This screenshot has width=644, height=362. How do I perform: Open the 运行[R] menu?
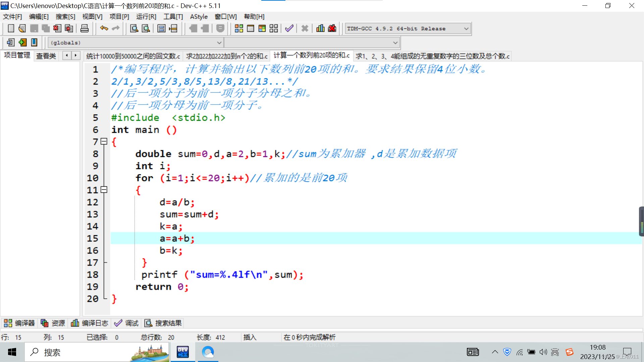click(146, 17)
